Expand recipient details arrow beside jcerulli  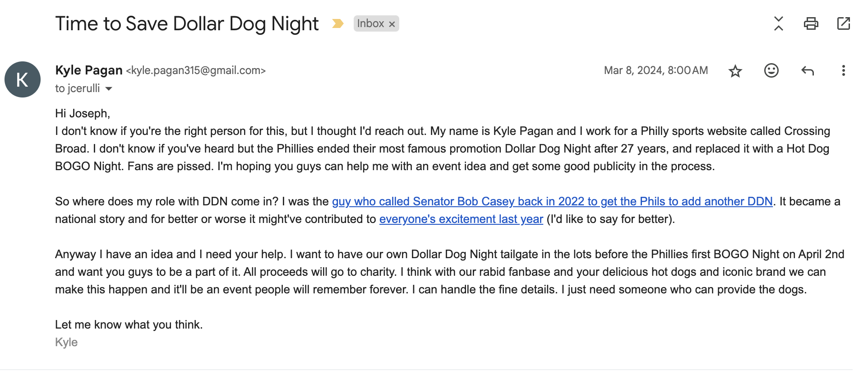coord(109,89)
